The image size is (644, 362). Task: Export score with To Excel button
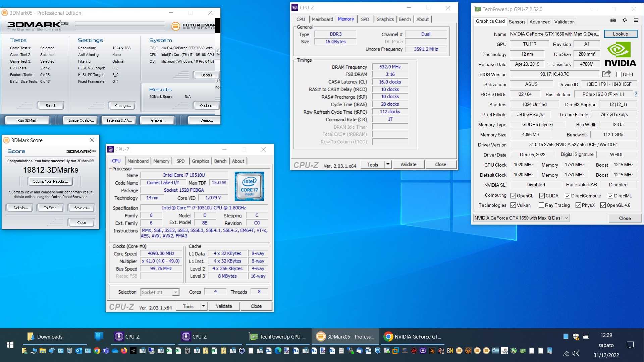coord(51,208)
